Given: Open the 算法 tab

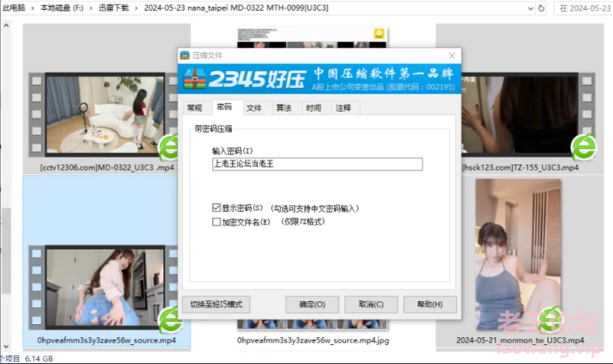Looking at the screenshot, I should coord(284,108).
